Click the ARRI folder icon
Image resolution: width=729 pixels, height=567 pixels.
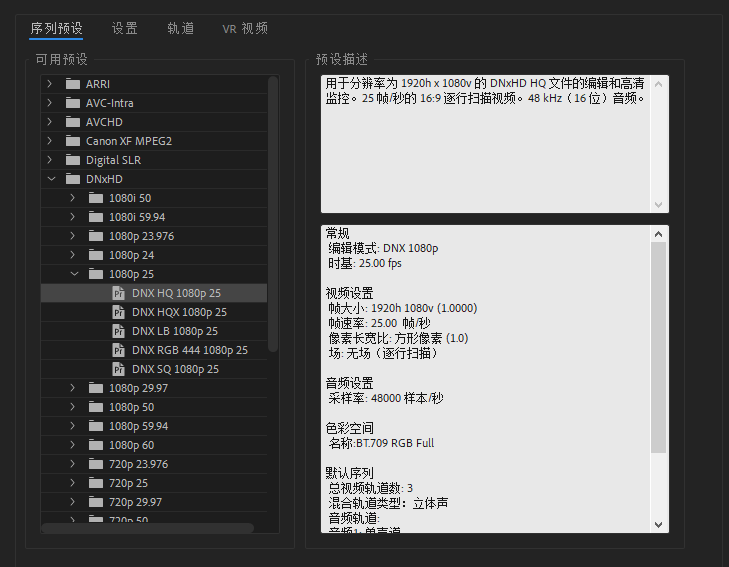coord(73,84)
